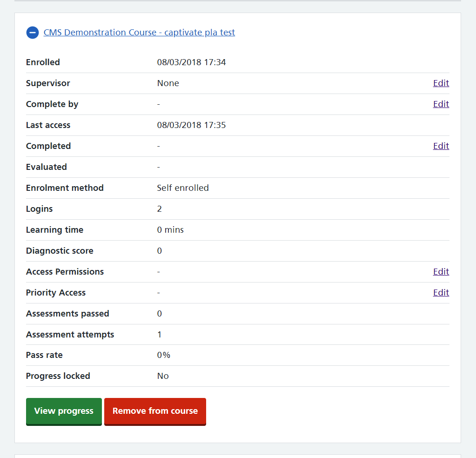Click the Enrolment method label
Image resolution: width=476 pixels, height=458 pixels.
pos(65,188)
